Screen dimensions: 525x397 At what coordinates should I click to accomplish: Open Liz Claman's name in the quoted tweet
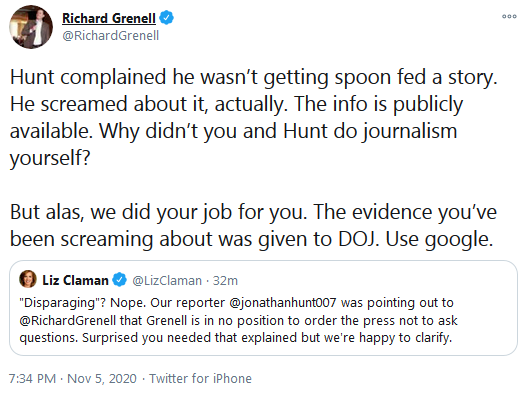(x=75, y=280)
